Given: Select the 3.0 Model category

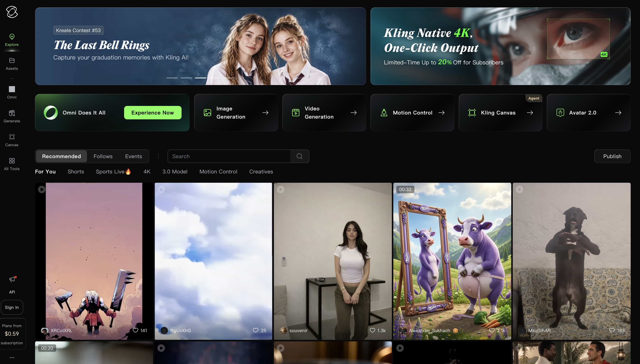Looking at the screenshot, I should (x=175, y=172).
